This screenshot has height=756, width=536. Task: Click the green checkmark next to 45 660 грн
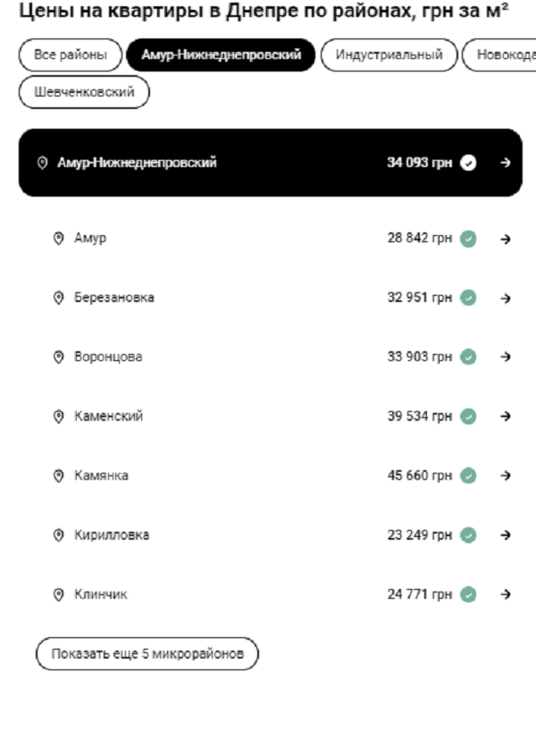468,475
